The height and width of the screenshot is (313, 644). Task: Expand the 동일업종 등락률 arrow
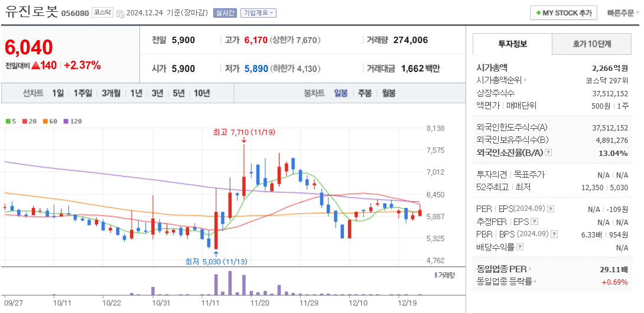coord(535,282)
